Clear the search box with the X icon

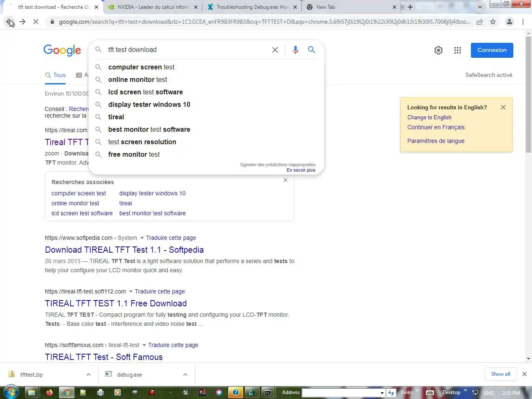tap(275, 50)
